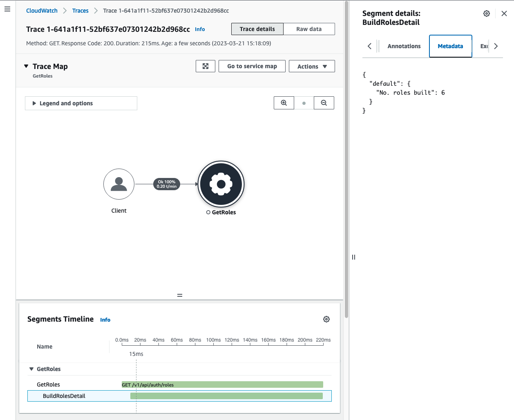Click the BuildRolesDetail timeline bar
The height and width of the screenshot is (420, 514).
[x=226, y=396]
